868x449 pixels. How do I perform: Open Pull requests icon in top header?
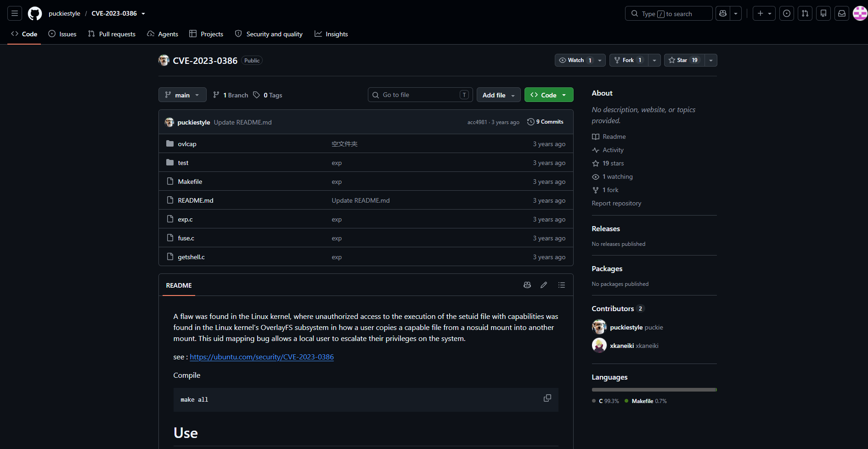pos(805,13)
